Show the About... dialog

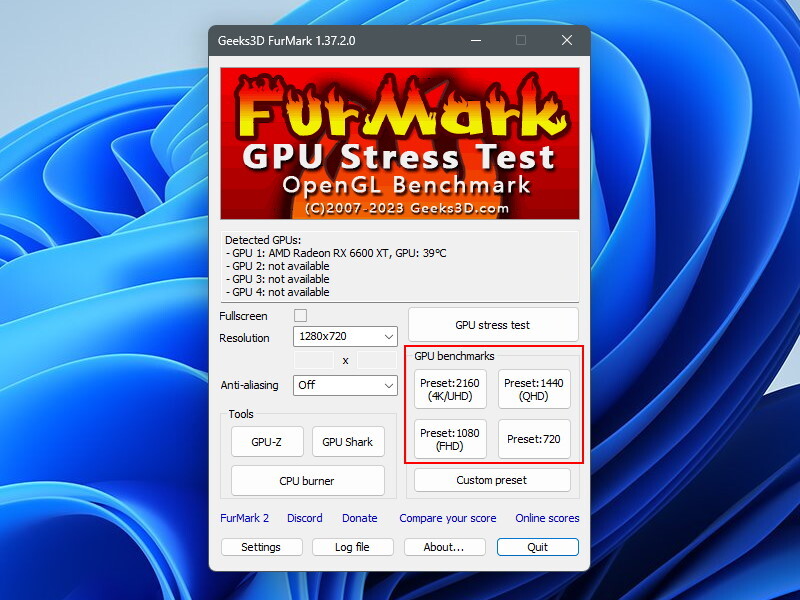click(x=444, y=547)
